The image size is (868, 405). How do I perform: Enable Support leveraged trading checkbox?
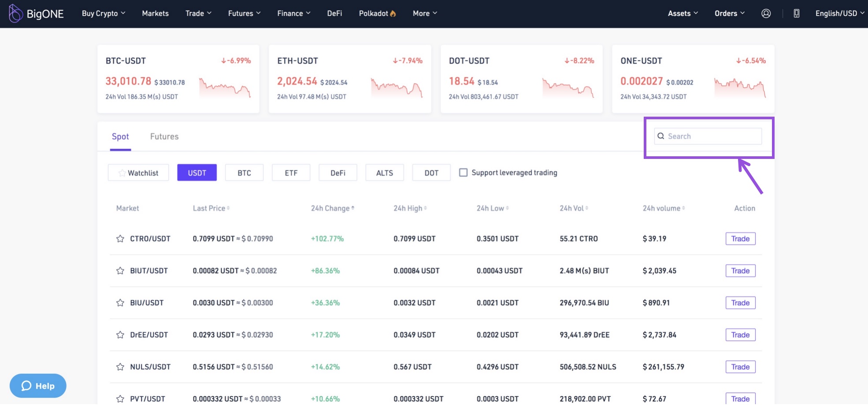pos(463,173)
